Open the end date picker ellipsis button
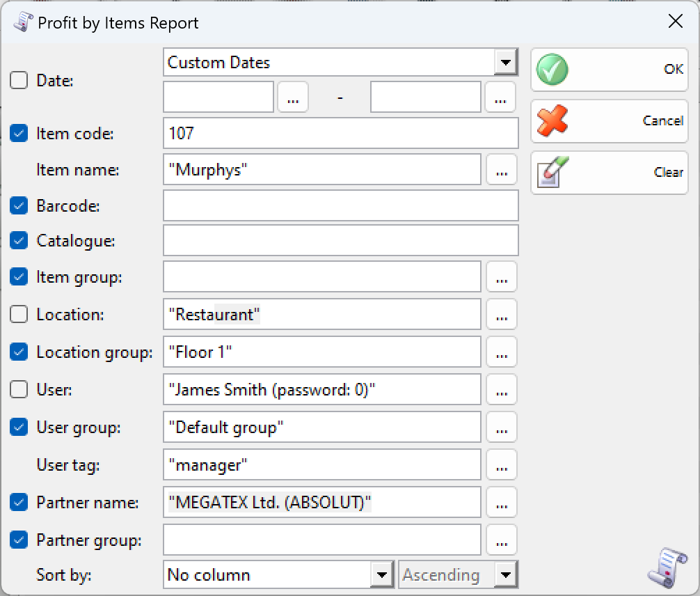This screenshot has width=700, height=596. click(x=500, y=97)
